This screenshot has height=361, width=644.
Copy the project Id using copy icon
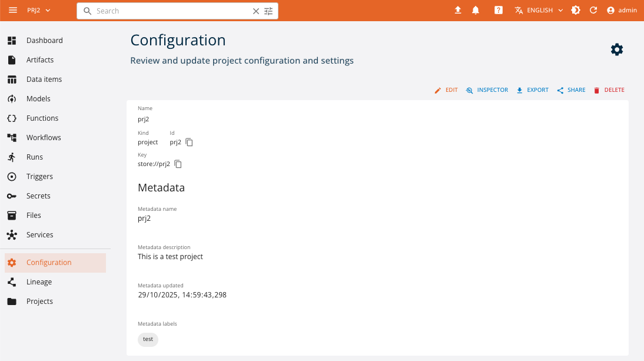tap(188, 142)
